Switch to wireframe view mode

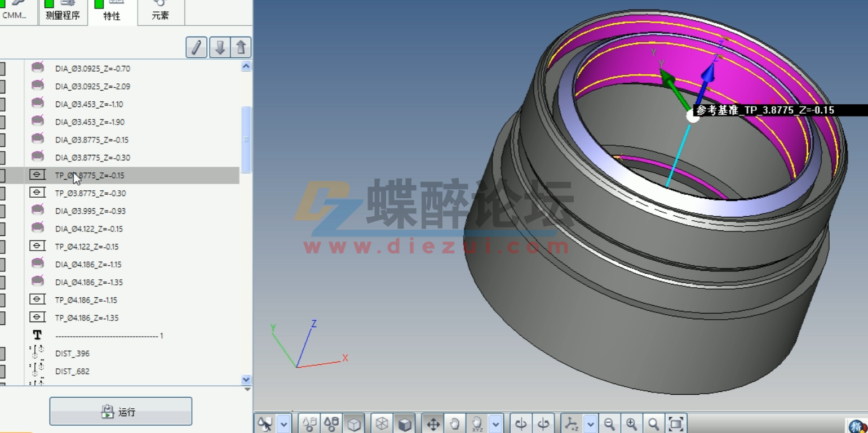[382, 423]
